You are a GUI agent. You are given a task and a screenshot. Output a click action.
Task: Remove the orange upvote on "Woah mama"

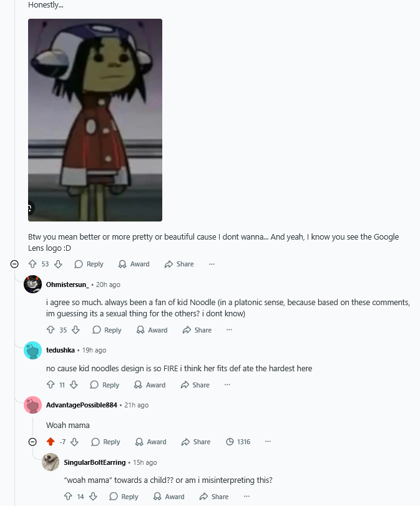[x=51, y=442]
